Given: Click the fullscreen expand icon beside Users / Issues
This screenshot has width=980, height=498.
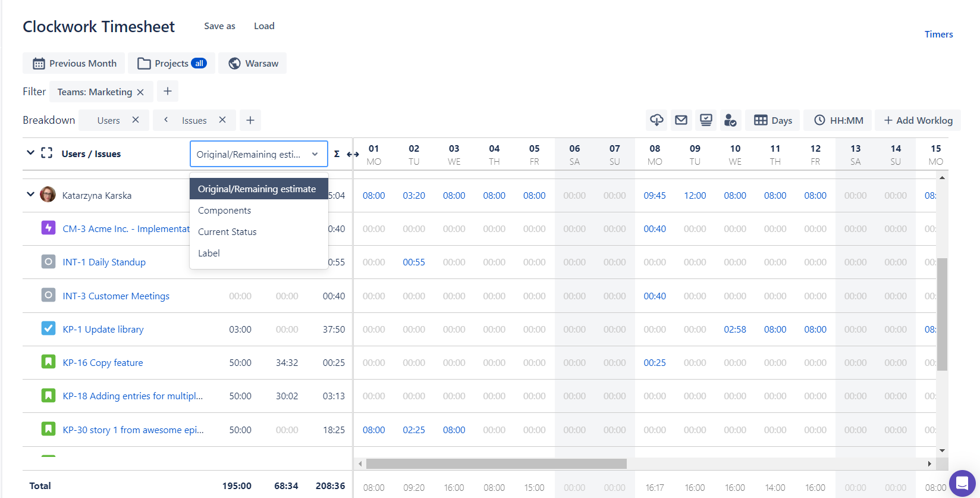Looking at the screenshot, I should (47, 154).
